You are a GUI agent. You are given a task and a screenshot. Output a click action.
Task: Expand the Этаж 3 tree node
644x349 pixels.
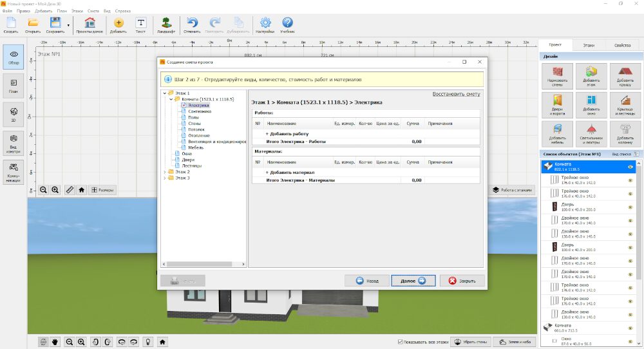165,178
